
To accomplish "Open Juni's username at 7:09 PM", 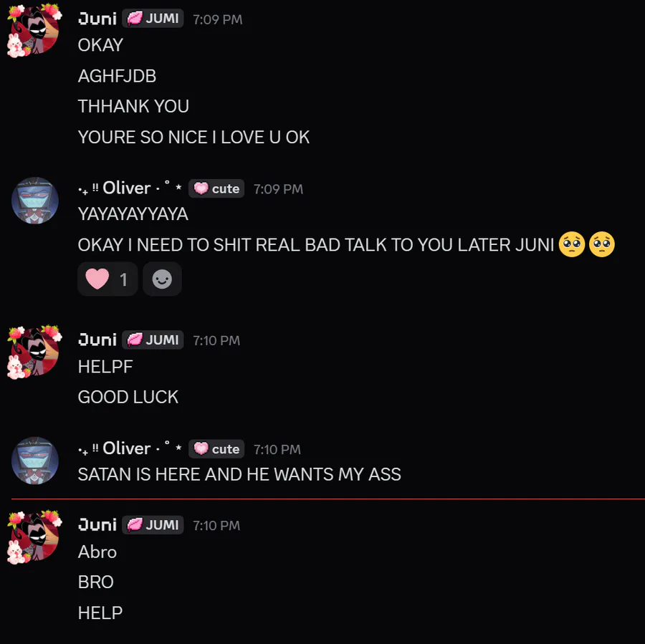I will tap(97, 19).
